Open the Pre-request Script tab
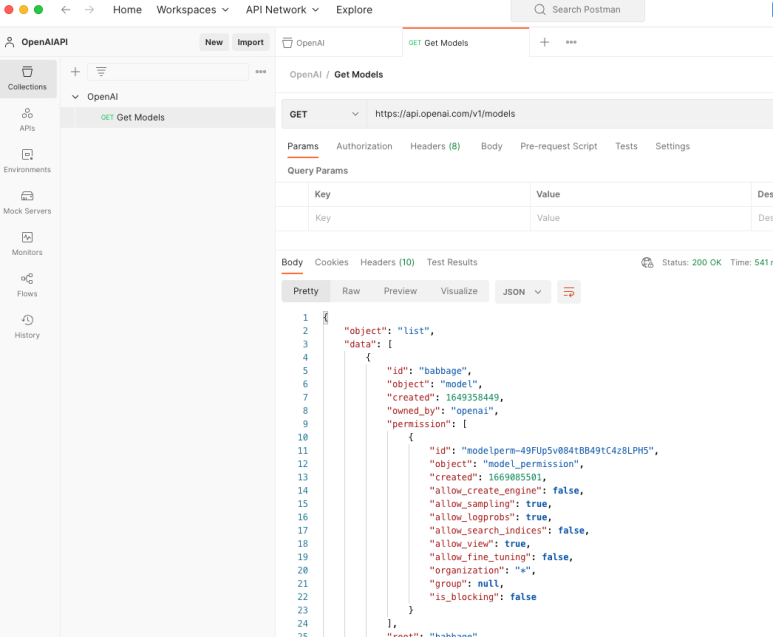This screenshot has width=773, height=637. [x=559, y=146]
